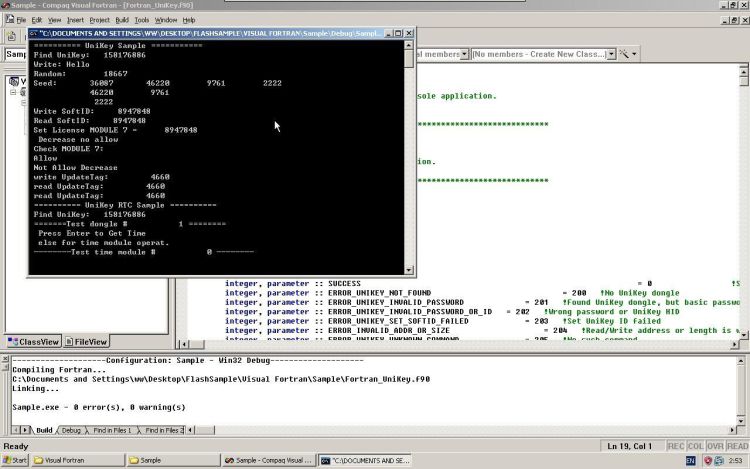Click the EN language indicator in tray
The height and width of the screenshot is (469, 750).
point(691,460)
